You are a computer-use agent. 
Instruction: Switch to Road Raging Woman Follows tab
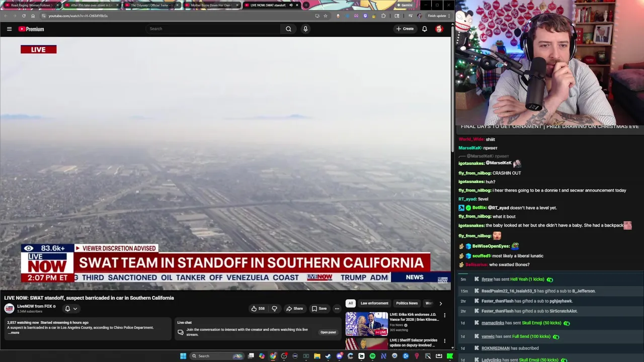(31, 5)
